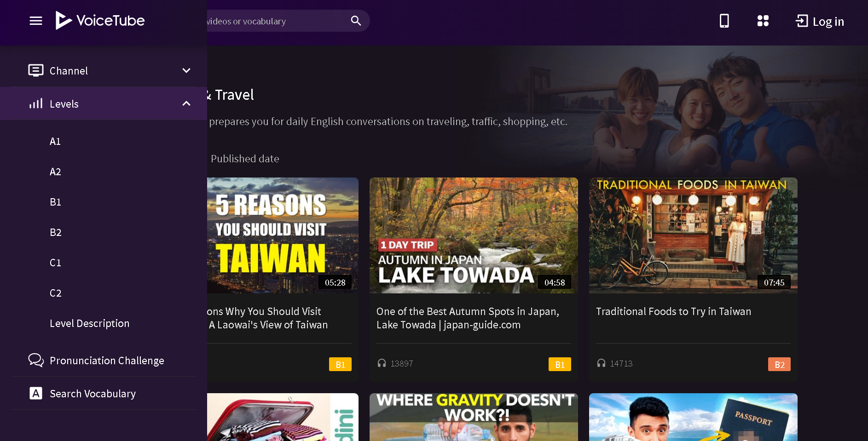Sort by Published date
Screen dimensions: 868x441
pyautogui.click(x=245, y=159)
